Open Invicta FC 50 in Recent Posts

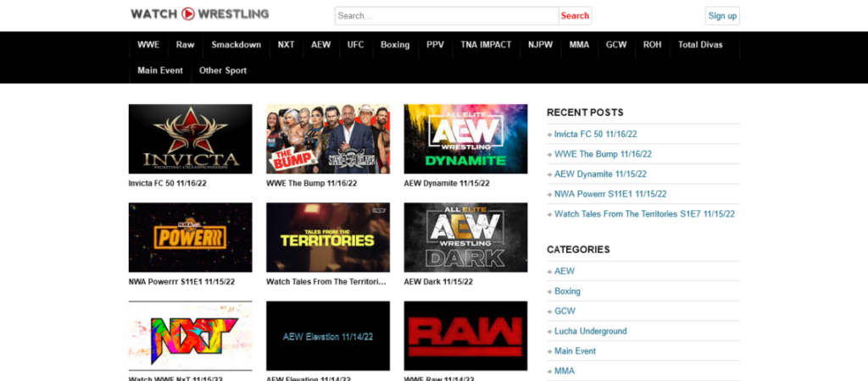click(x=596, y=135)
